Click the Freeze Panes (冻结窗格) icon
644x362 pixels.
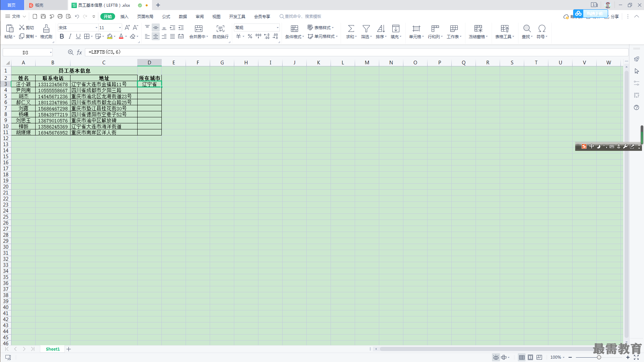pos(478,28)
